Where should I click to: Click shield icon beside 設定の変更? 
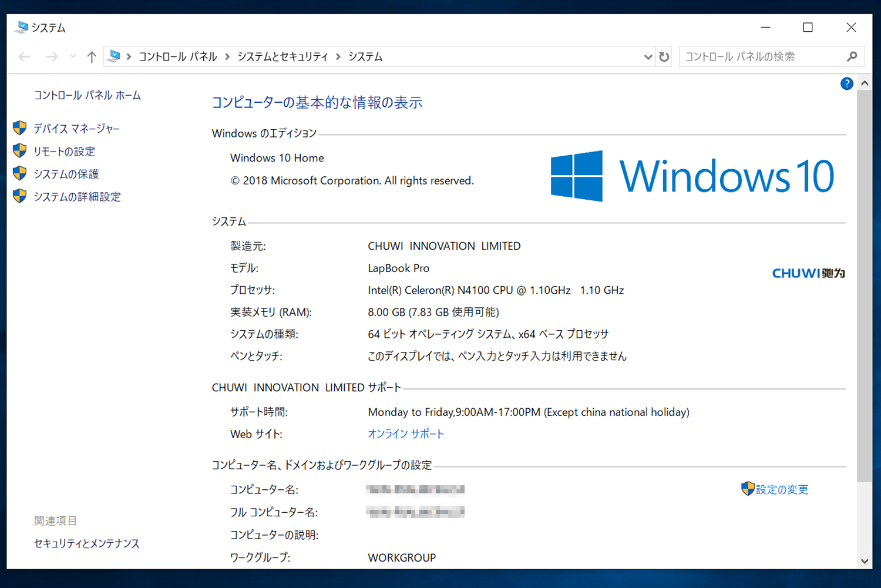click(748, 489)
